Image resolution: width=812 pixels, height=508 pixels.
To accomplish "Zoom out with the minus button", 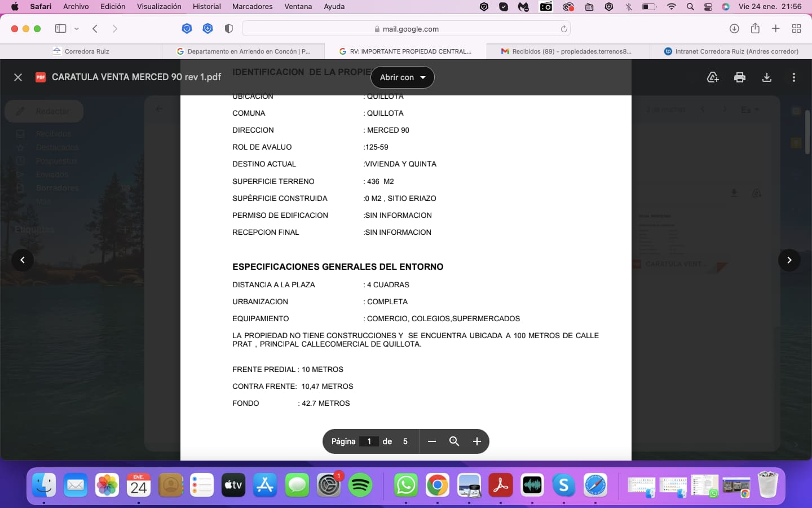I will point(432,441).
